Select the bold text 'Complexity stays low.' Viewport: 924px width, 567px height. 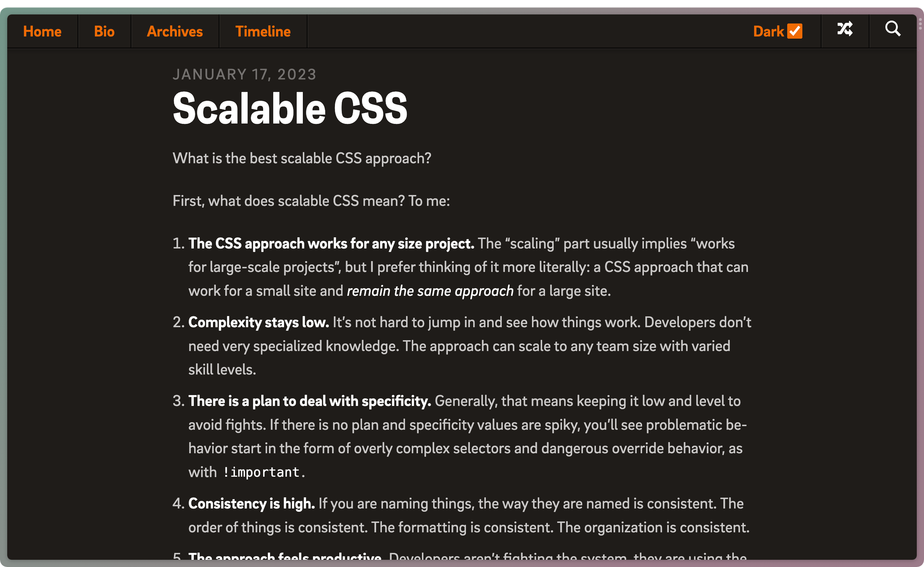pos(258,322)
